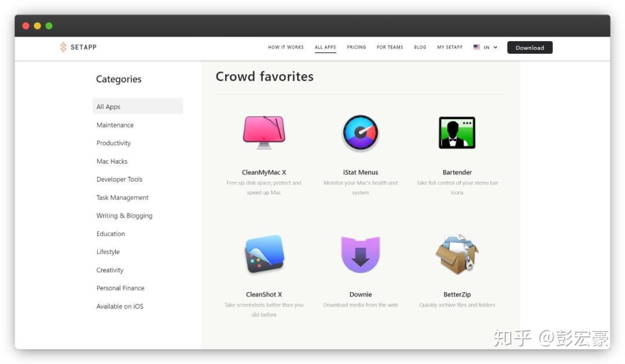Visit the Blog nav link
Screen dimensions: 625x364
(420, 47)
